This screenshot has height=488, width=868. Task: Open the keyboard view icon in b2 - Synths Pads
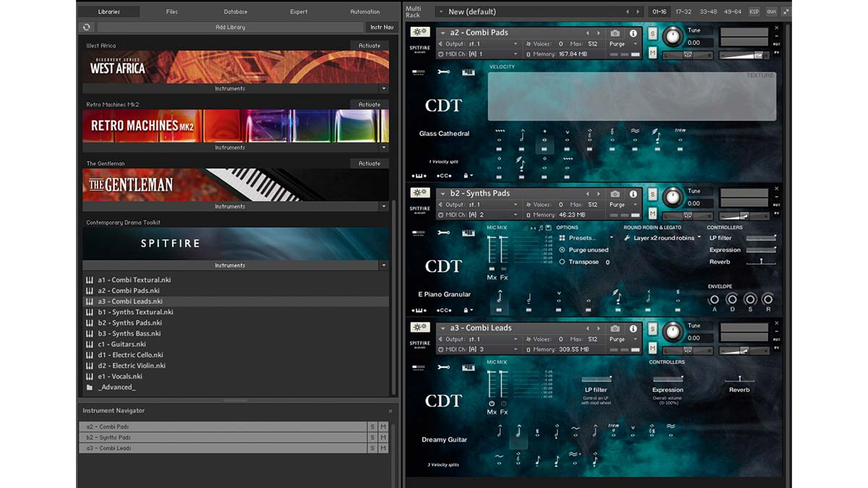(468, 232)
